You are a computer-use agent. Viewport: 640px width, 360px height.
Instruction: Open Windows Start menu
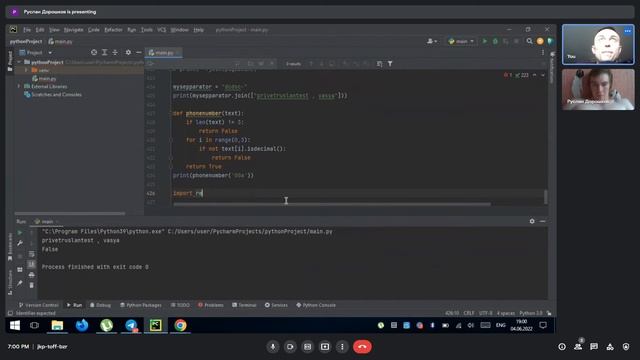pos(15,325)
